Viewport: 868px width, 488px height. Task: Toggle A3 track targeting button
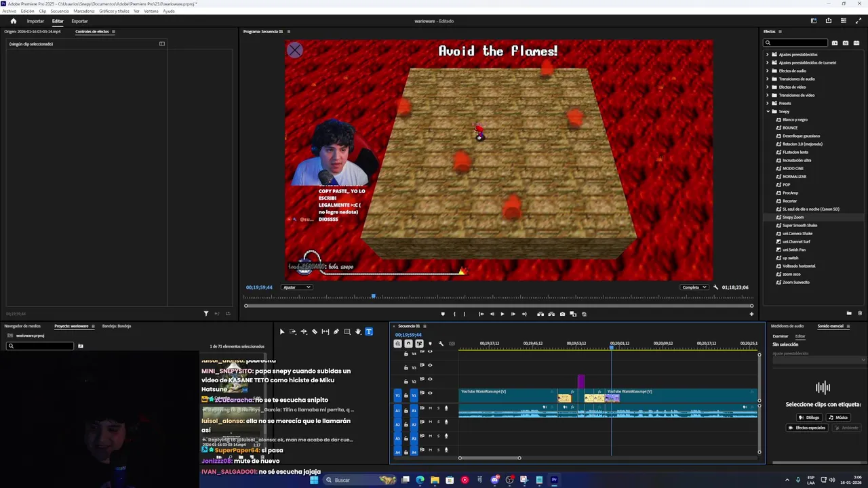click(x=414, y=439)
